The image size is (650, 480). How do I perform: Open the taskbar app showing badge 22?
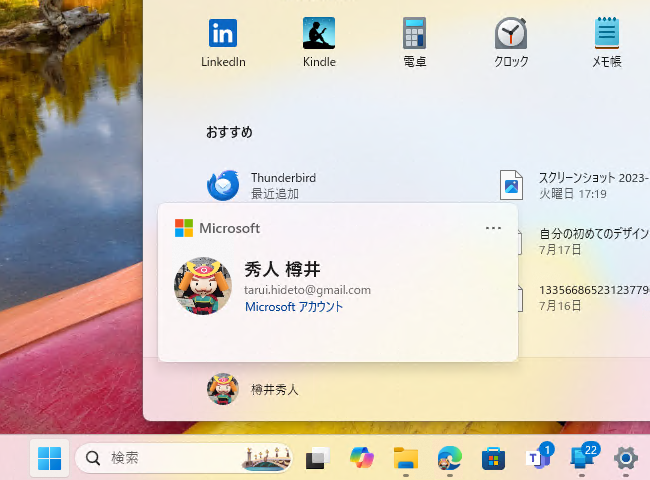584,456
